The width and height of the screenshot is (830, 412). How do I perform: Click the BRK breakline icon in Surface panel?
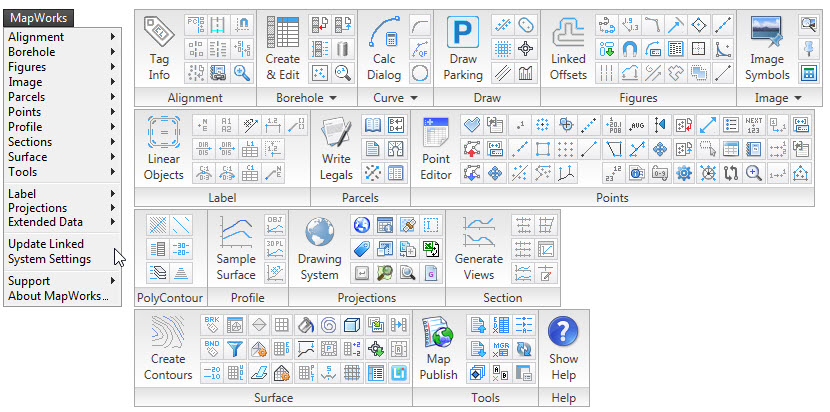tap(211, 324)
